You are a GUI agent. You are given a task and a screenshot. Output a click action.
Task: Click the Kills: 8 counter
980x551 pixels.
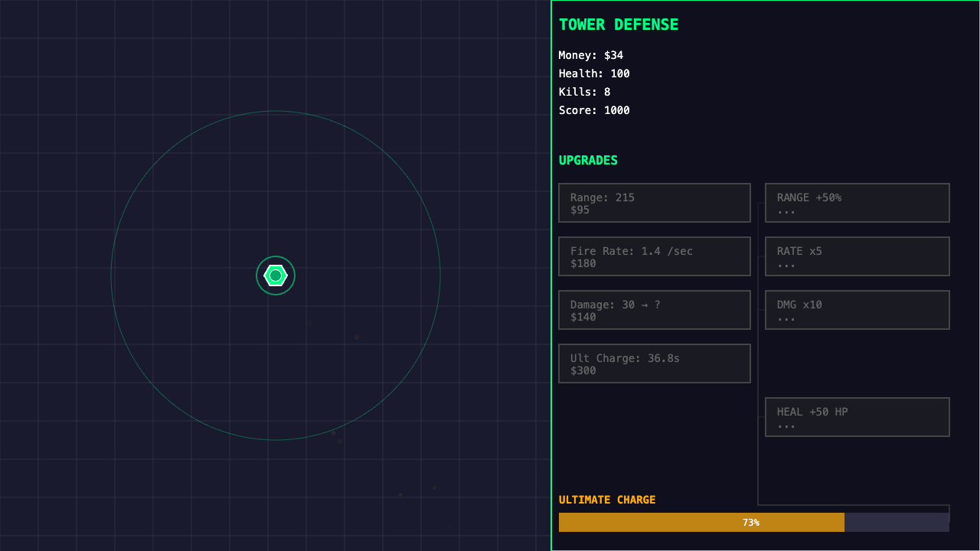coord(583,91)
